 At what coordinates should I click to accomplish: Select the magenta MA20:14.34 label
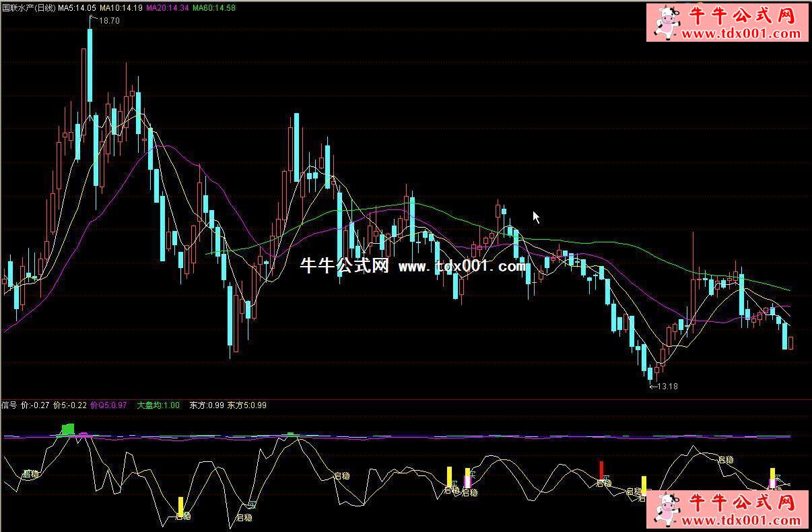(x=167, y=8)
